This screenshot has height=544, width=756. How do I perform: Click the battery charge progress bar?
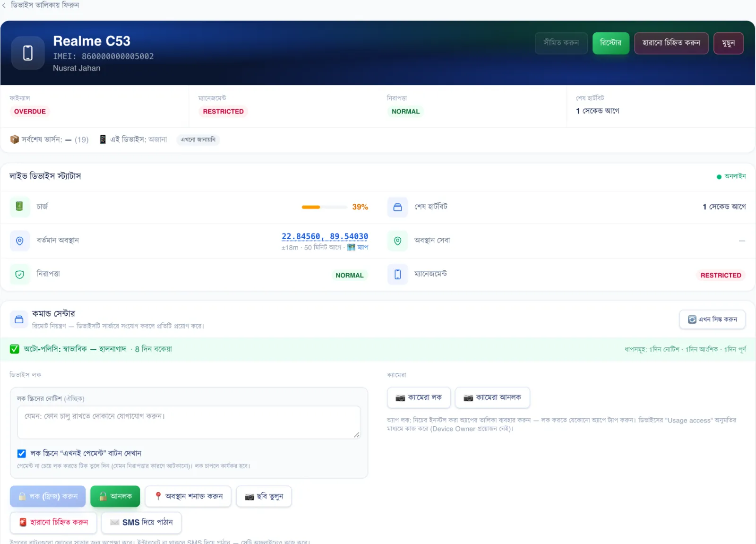(x=325, y=207)
